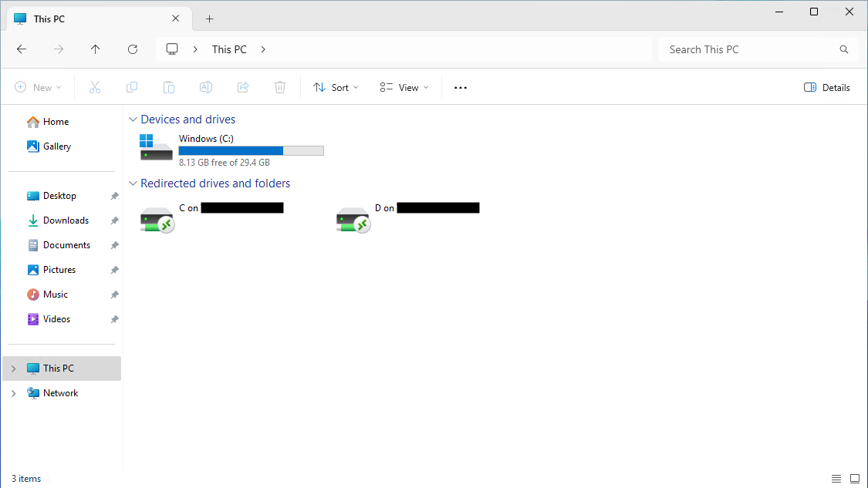Viewport: 868px width, 488px height.
Task: Open the New dropdown menu
Action: 38,87
